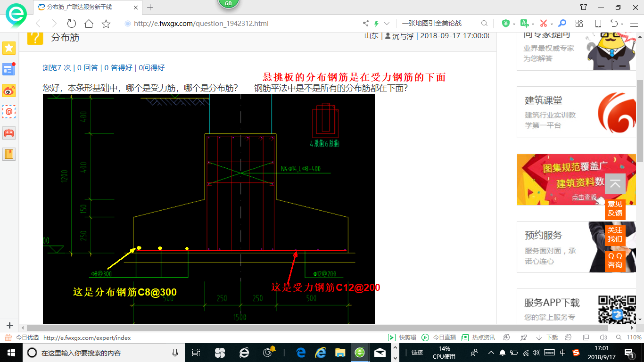Open 热点资讯 in status bar
The image size is (644, 362).
[478, 337]
